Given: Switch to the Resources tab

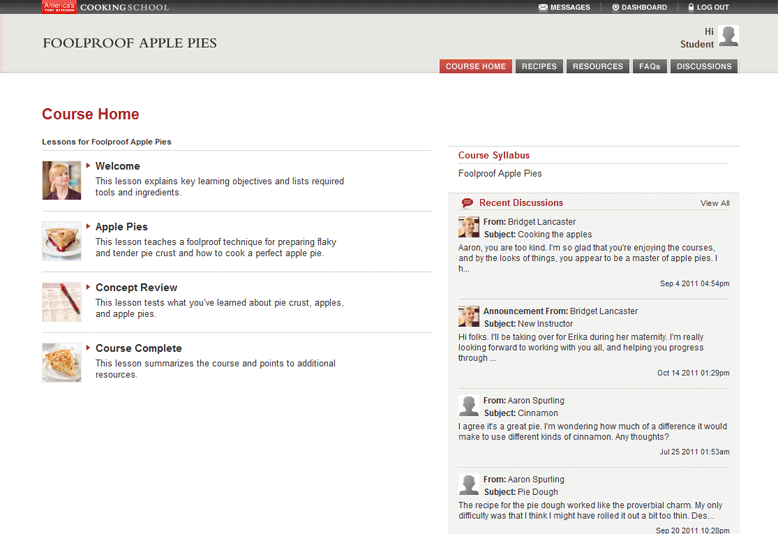Looking at the screenshot, I should tap(597, 66).
